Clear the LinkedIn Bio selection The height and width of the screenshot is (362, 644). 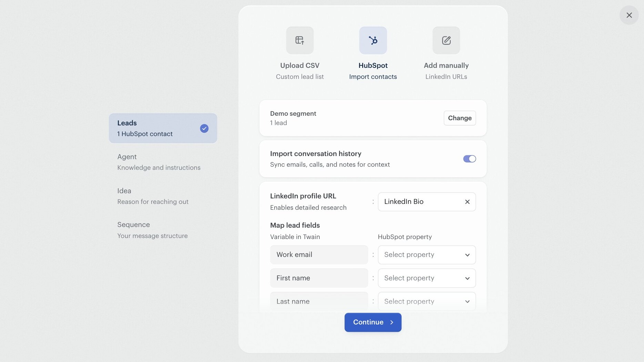point(467,202)
